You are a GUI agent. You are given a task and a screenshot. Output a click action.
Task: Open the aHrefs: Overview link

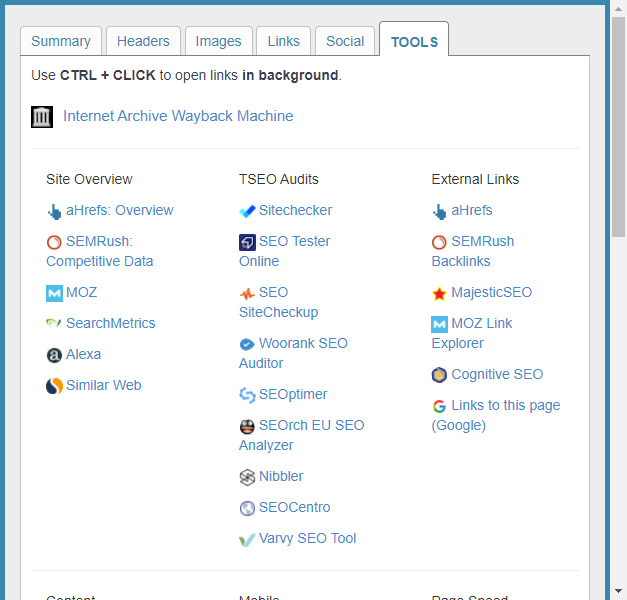coord(119,211)
